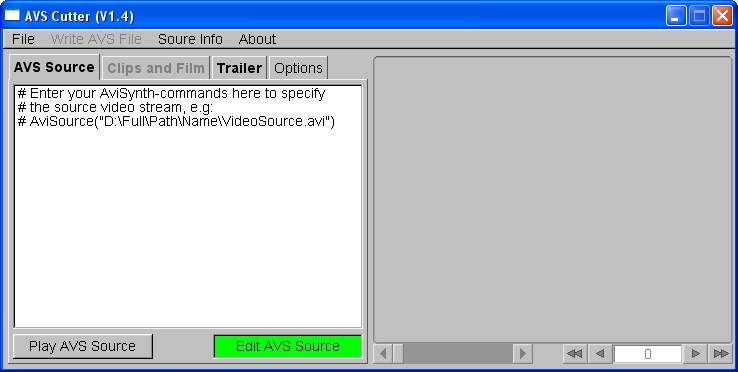Jump ahead with the fast forward arrows
Image resolution: width=738 pixels, height=372 pixels.
click(x=721, y=353)
